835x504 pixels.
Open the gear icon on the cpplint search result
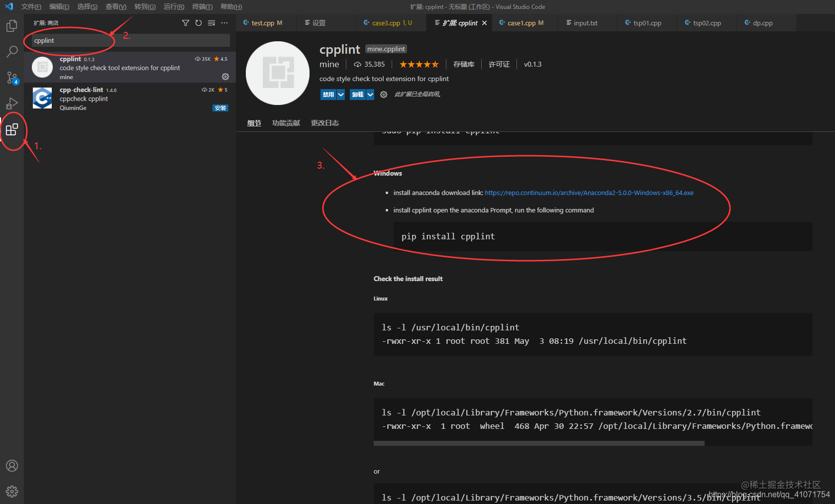point(225,76)
